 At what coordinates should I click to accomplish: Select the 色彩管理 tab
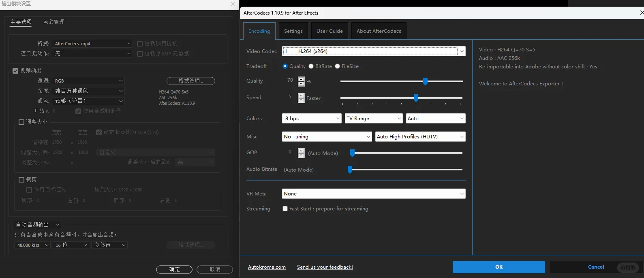[x=54, y=22]
